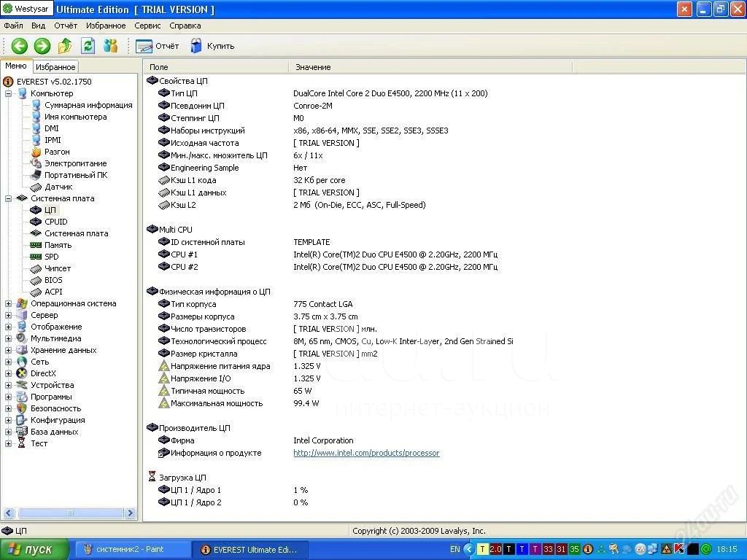
Task: Select the DMI tree item
Action: 52,128
